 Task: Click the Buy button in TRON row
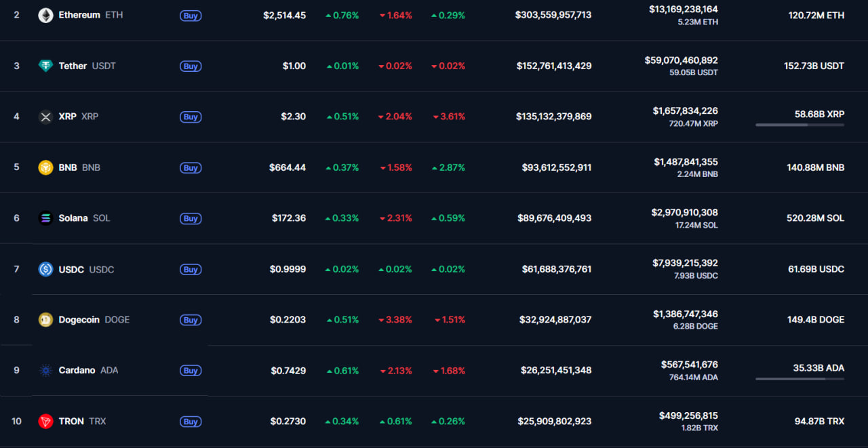(191, 422)
